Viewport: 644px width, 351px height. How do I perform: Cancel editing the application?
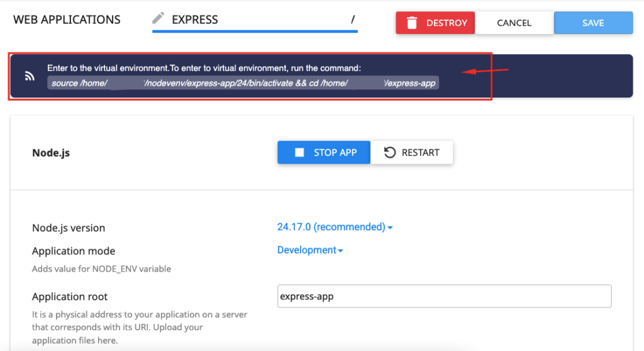(x=514, y=23)
